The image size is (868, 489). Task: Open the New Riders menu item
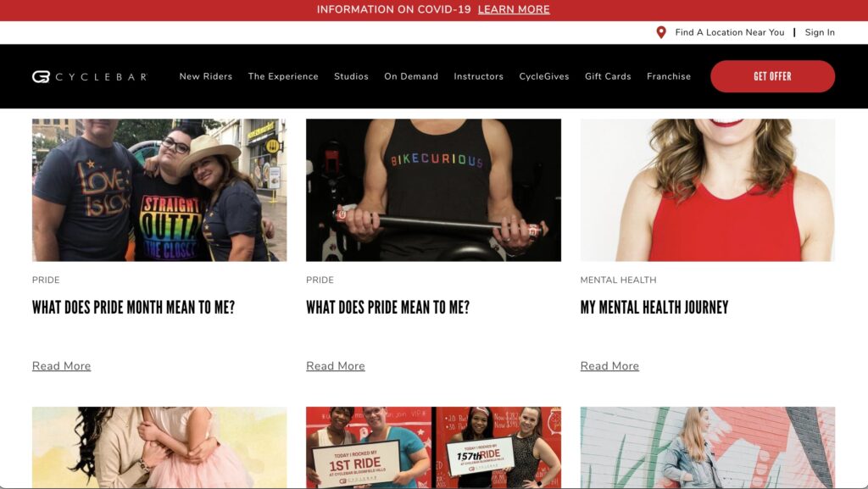(206, 76)
